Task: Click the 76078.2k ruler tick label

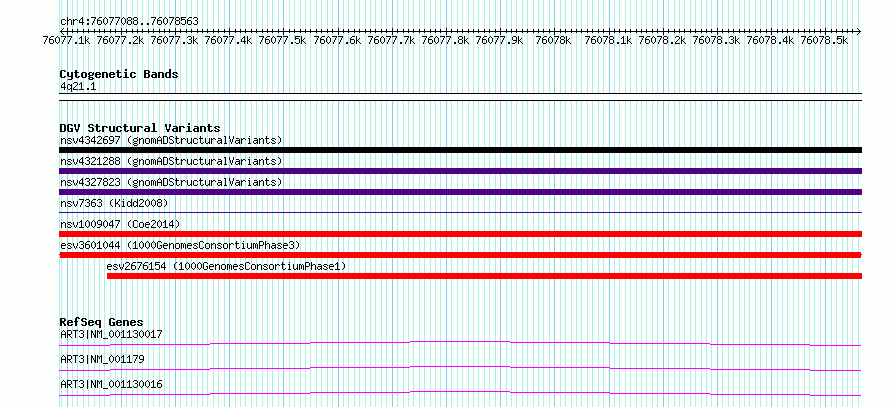Action: [662, 40]
